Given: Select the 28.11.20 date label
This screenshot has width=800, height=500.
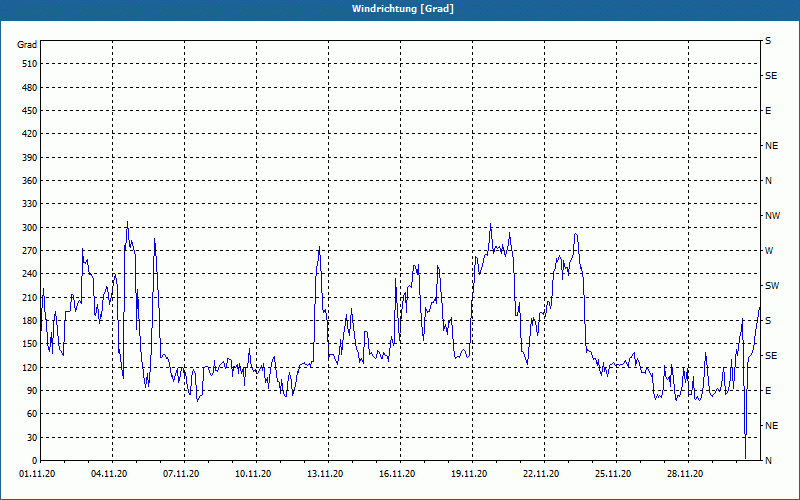Looking at the screenshot, I should pos(685,474).
